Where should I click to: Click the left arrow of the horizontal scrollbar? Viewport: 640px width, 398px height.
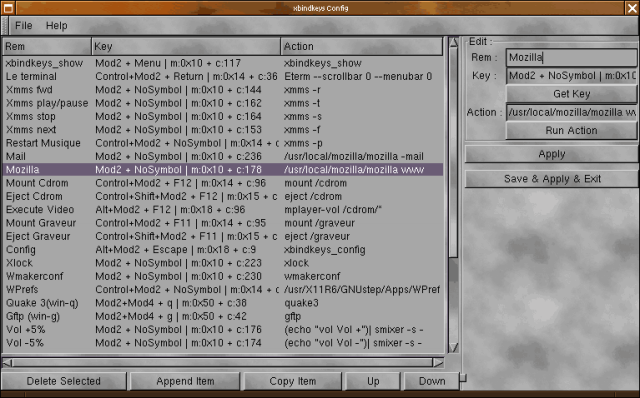tap(7, 362)
